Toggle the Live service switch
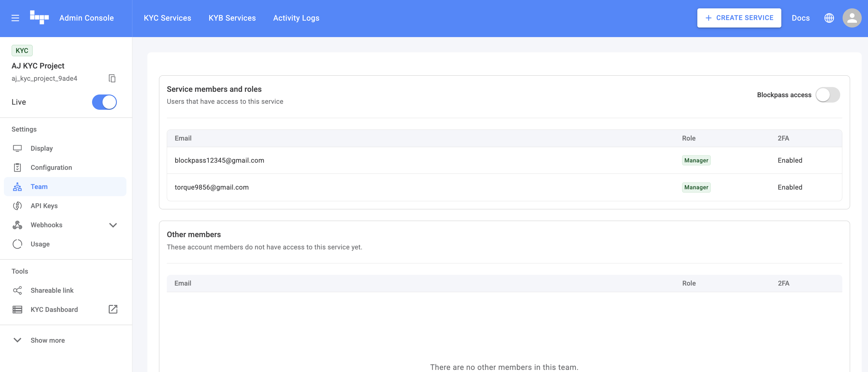The width and height of the screenshot is (868, 372). pos(104,102)
